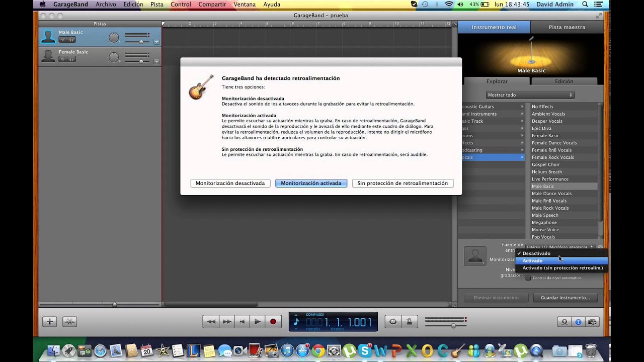Select Activado (sin protección retroalim.) option
This screenshot has width=644, height=362.
(x=561, y=268)
